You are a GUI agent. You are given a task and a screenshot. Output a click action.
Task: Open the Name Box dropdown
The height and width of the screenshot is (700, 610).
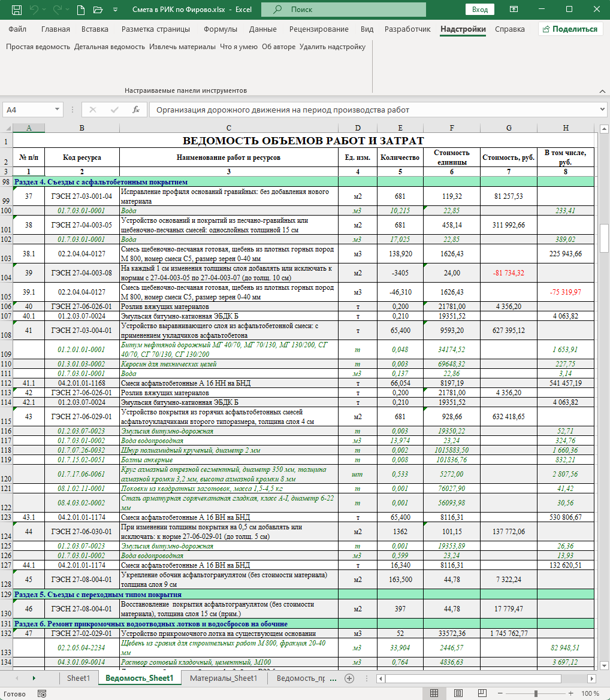[x=58, y=110]
